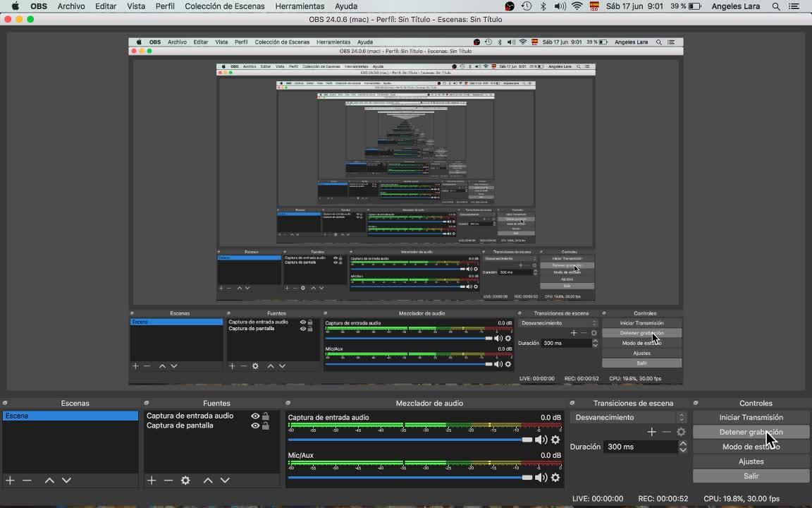
Task: Open the Time Machine menu bar icon
Action: [526, 6]
